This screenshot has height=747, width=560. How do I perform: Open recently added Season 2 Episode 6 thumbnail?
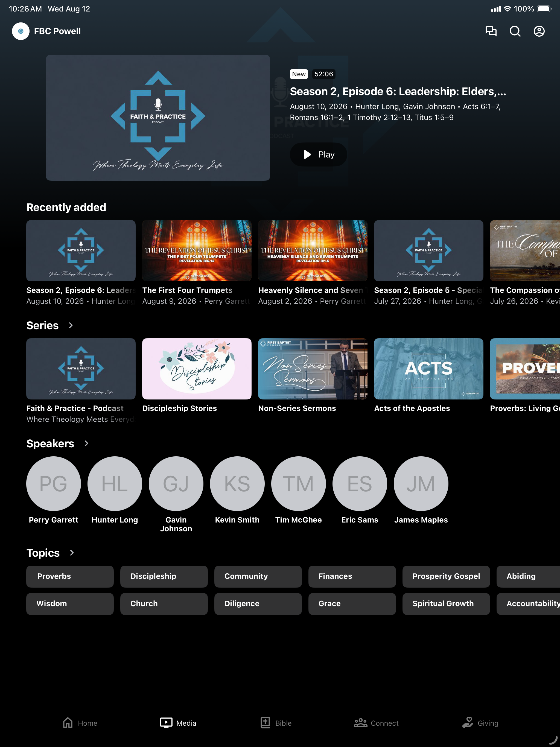(x=81, y=250)
